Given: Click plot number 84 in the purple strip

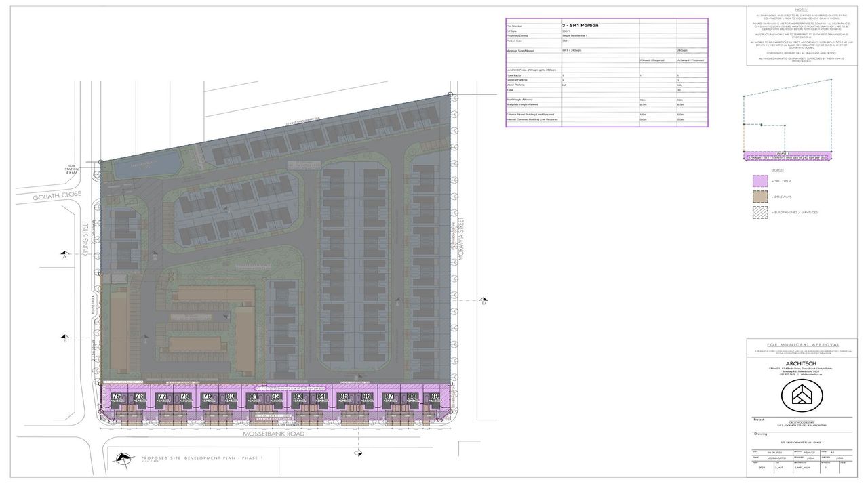Looking at the screenshot, I should coord(321,396).
